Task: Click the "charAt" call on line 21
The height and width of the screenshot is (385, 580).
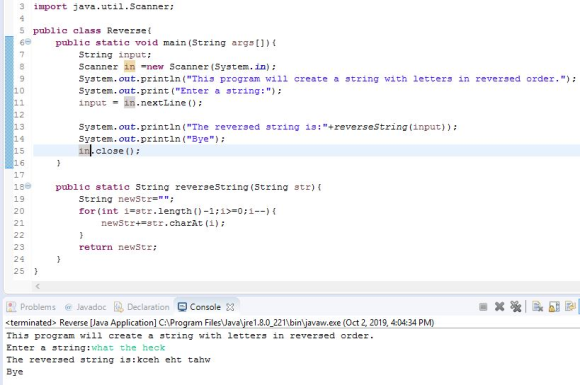Action: pyautogui.click(x=186, y=223)
